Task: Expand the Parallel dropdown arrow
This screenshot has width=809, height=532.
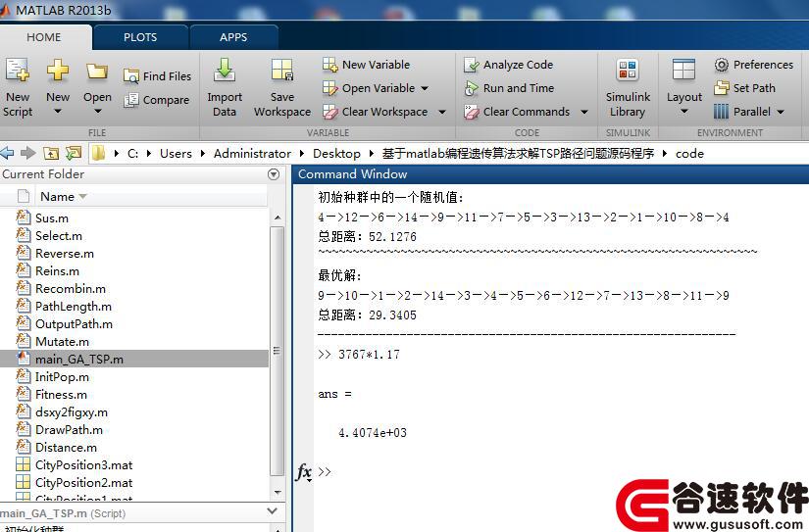Action: click(x=781, y=112)
